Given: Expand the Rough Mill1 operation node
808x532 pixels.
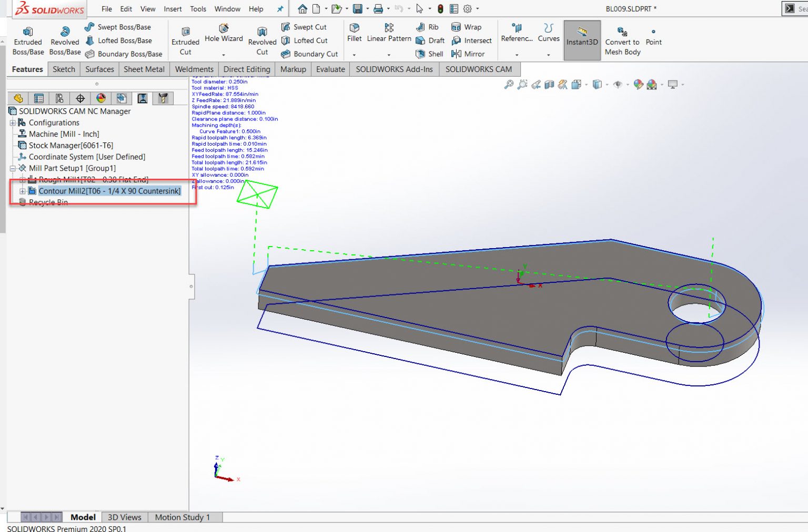Looking at the screenshot, I should coord(23,180).
